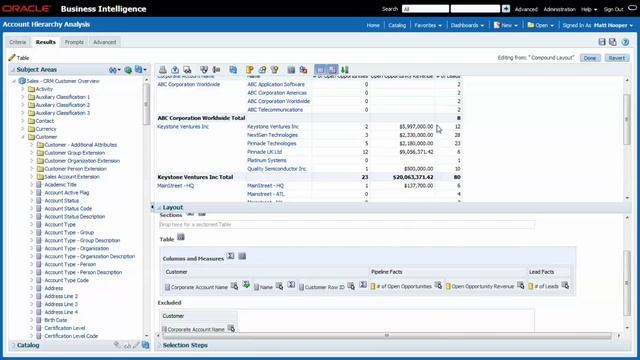640x360 pixels.
Task: Open the Search scope All dropdown
Action: 425,9
